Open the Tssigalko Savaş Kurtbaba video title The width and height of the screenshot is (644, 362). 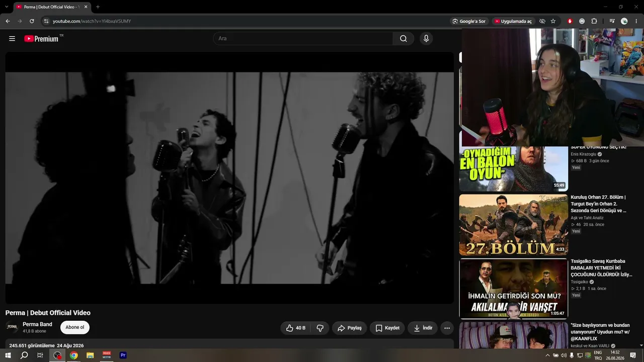click(x=601, y=268)
